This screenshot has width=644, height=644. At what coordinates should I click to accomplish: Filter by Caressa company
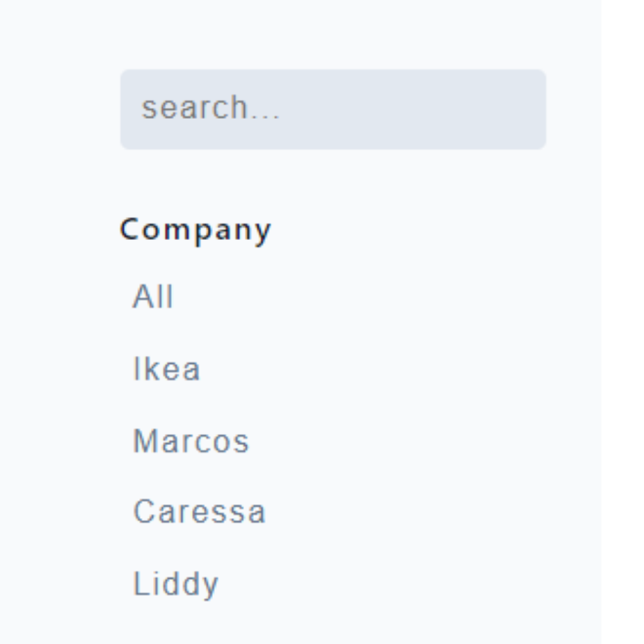coord(199,512)
